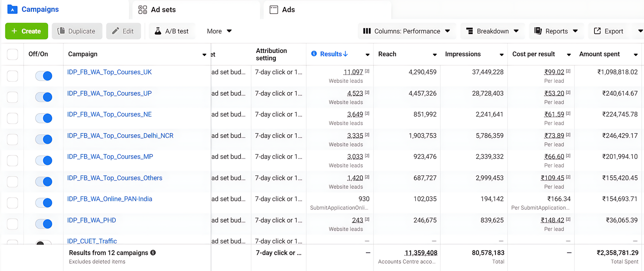Viewport: 644px width, 271px height.
Task: Toggle off the IDP_FB_WA_PHD campaign switch
Action: (44, 224)
